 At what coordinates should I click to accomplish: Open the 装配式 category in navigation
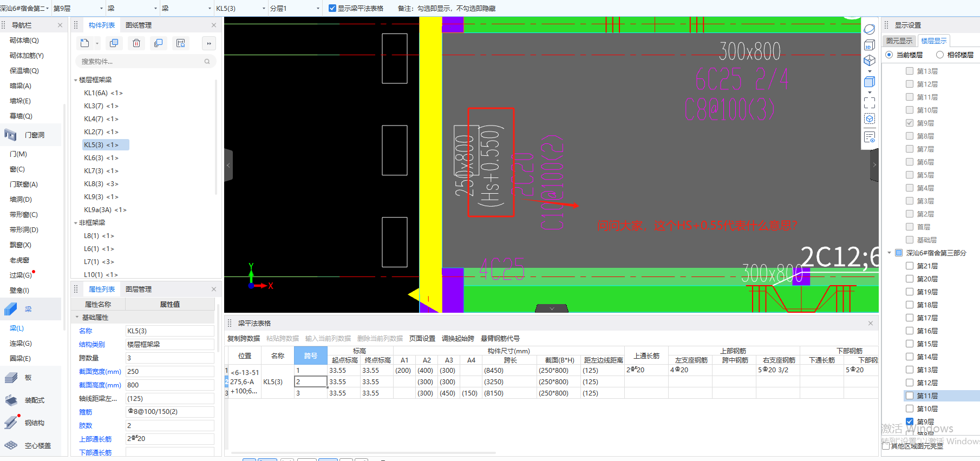31,400
